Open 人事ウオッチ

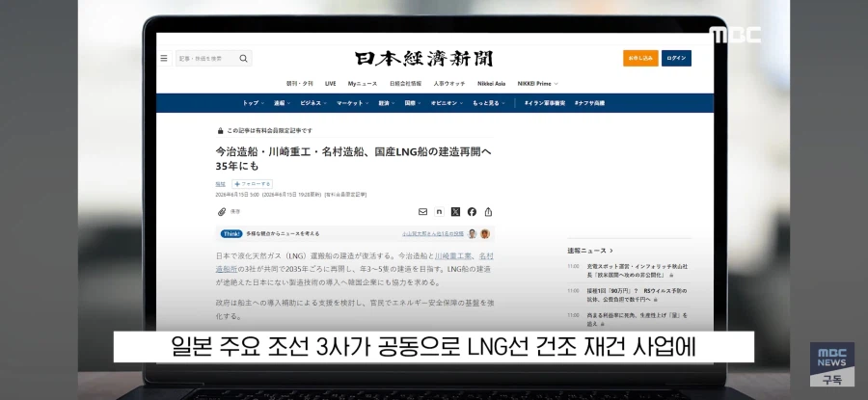pyautogui.click(x=449, y=84)
